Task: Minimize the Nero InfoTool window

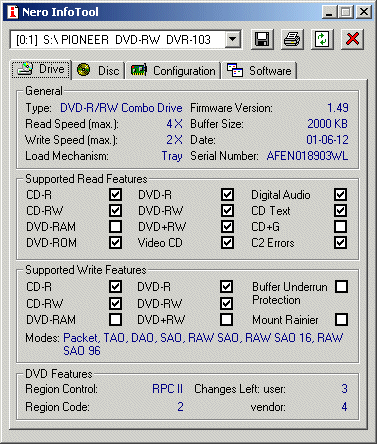Action: (329, 12)
